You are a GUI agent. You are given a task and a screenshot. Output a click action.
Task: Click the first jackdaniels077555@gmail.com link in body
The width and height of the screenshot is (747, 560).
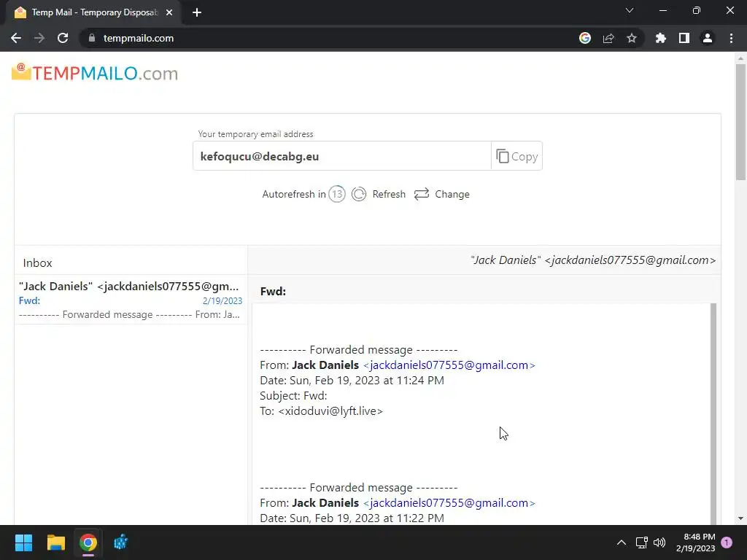tap(449, 365)
